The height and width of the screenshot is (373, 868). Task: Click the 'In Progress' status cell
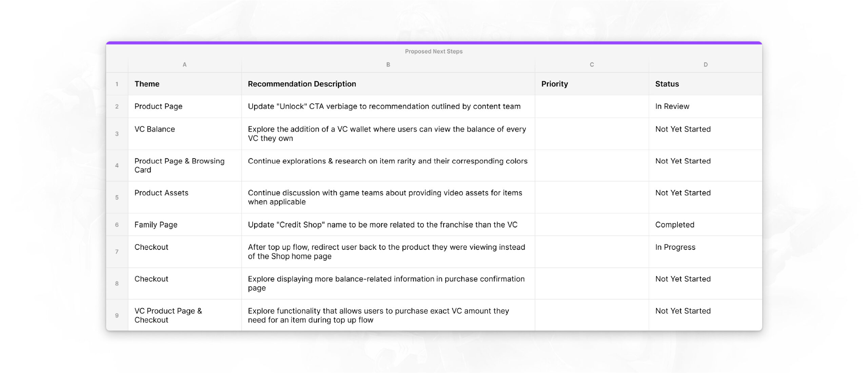pos(705,252)
